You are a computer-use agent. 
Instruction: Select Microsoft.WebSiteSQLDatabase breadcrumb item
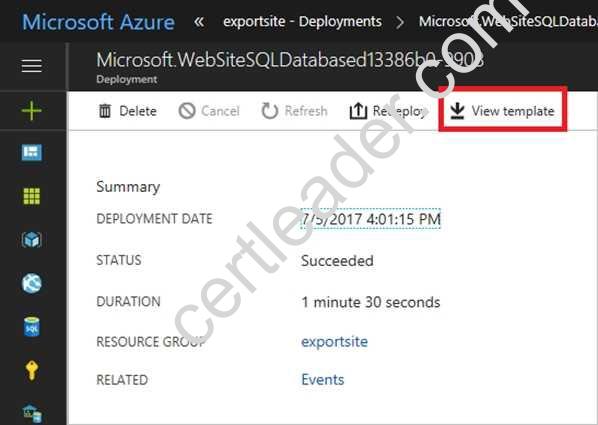(508, 21)
